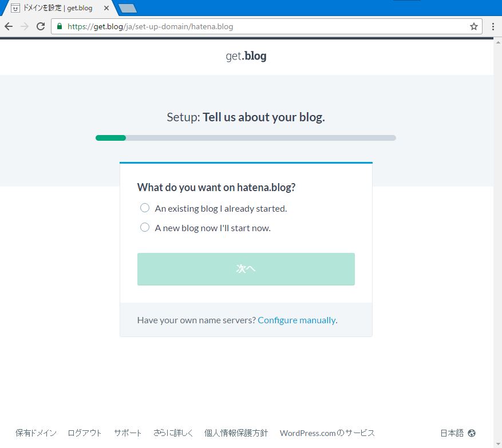The width and height of the screenshot is (502, 448).
Task: Click the get.blog logo
Action: click(x=246, y=56)
